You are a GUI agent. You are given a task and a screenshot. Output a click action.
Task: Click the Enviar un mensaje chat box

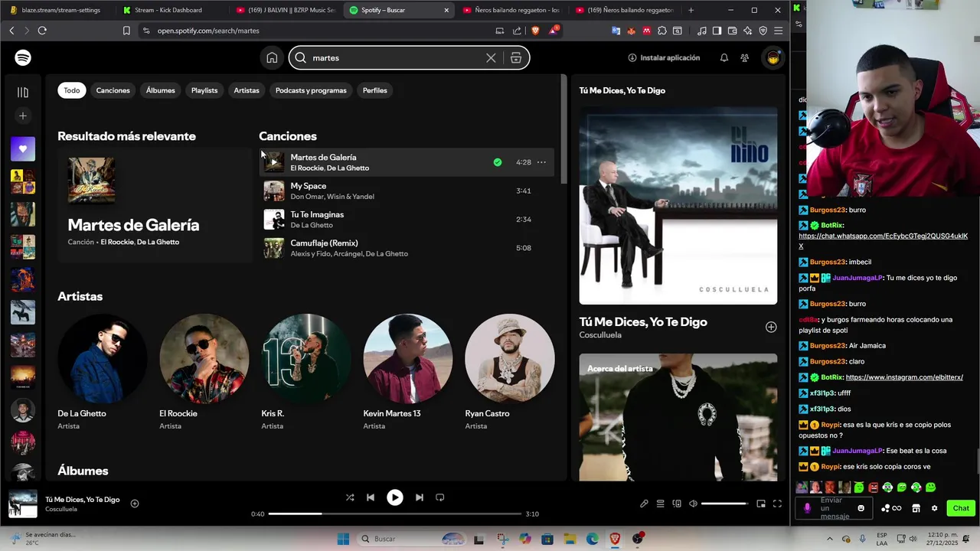tap(835, 508)
